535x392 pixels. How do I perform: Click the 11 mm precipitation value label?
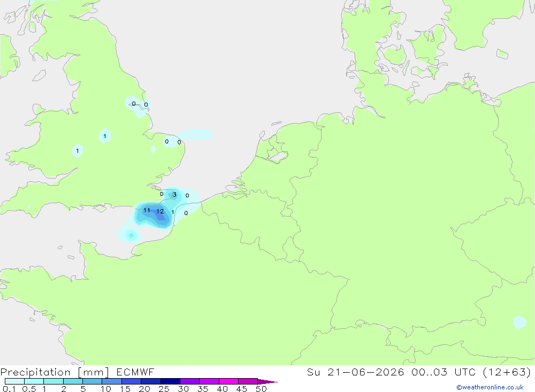point(147,210)
